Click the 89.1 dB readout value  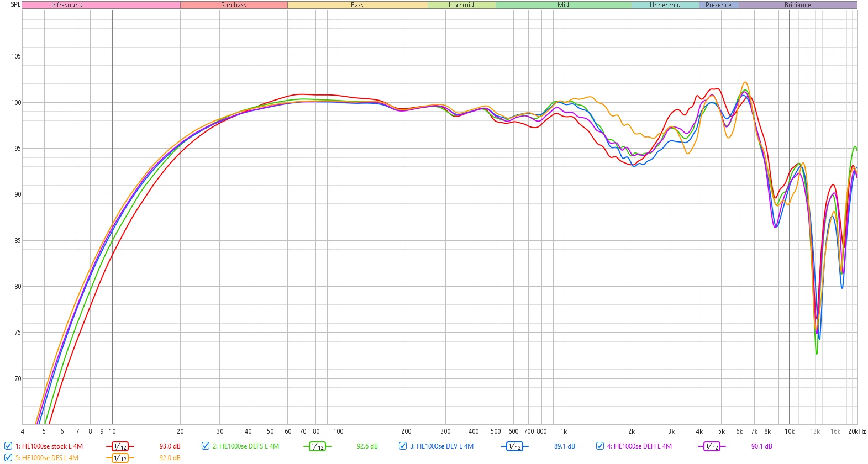pyautogui.click(x=565, y=446)
